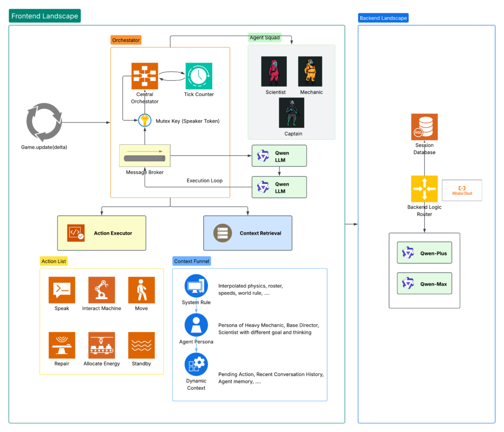Viewport: 504px width, 432px height.
Task: Click the Central Orchestrator icon
Action: (145, 76)
